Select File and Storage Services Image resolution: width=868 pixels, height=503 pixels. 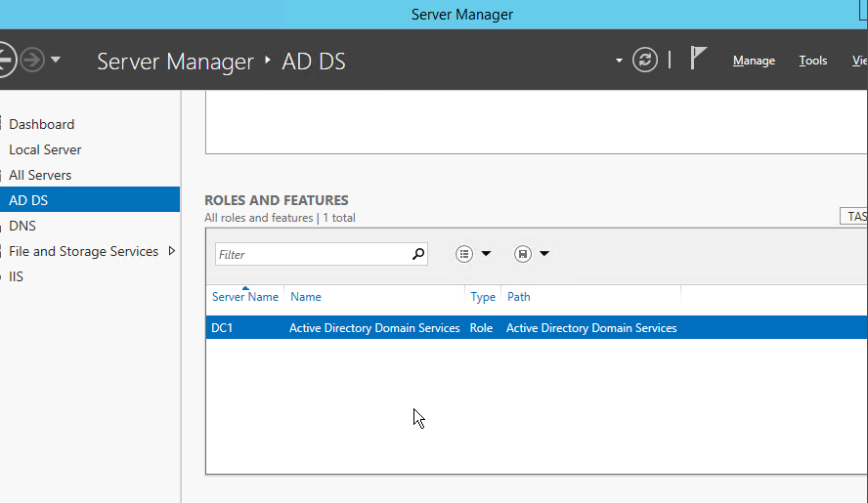(x=83, y=251)
